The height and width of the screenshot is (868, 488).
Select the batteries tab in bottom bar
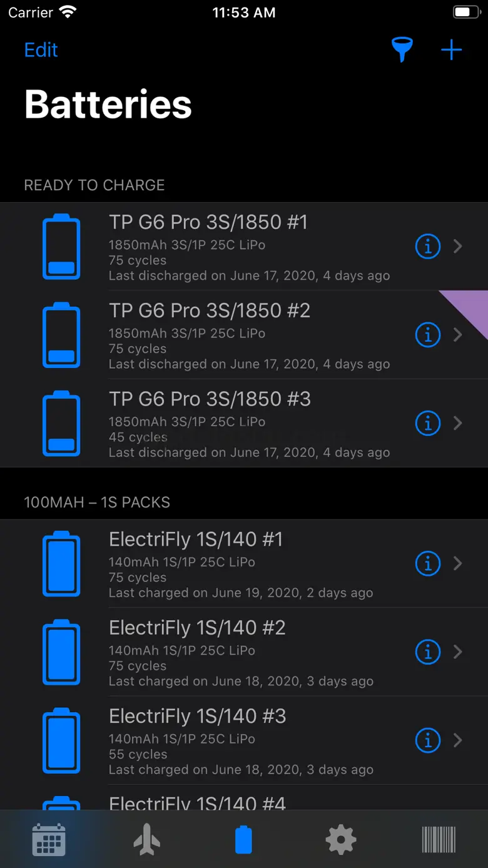click(243, 839)
